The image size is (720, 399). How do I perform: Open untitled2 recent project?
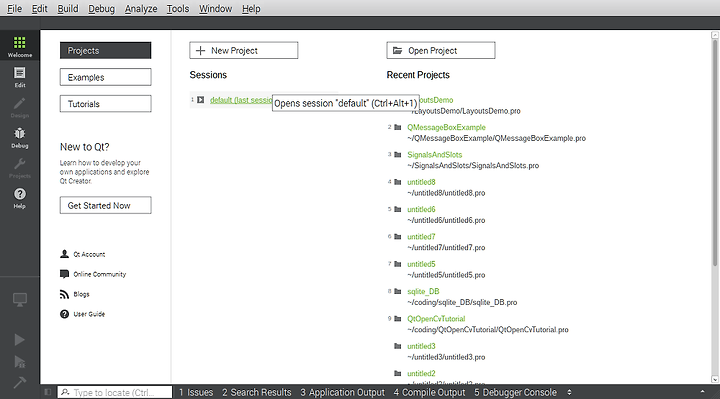coord(421,373)
